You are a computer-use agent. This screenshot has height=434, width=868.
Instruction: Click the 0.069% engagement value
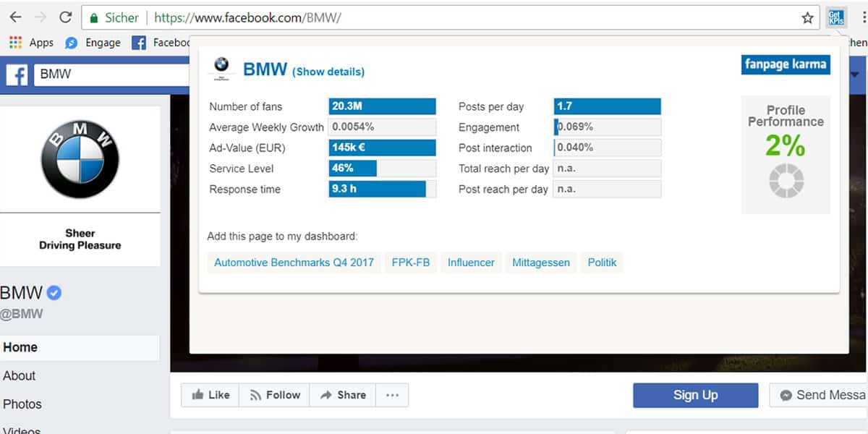pyautogui.click(x=608, y=127)
